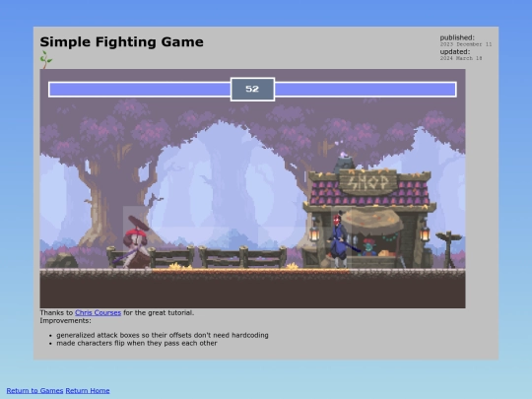Click the Simple Fighting Game heading
Image resolution: width=532 pixels, height=399 pixels.
tap(121, 42)
